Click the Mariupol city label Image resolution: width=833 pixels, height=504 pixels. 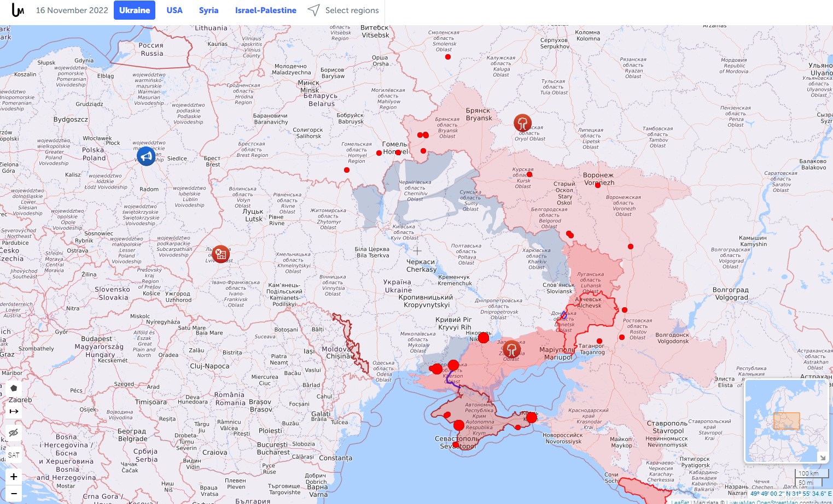pos(558,353)
